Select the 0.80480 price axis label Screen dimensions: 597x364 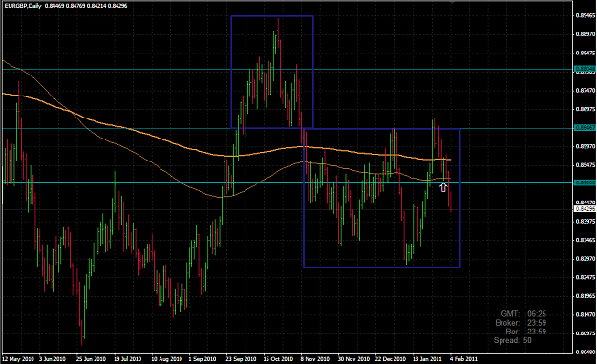(585, 352)
